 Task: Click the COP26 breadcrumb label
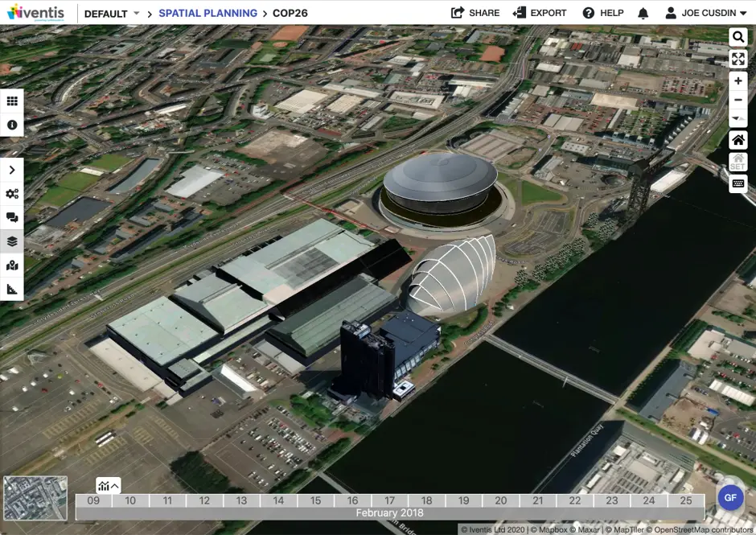point(290,13)
